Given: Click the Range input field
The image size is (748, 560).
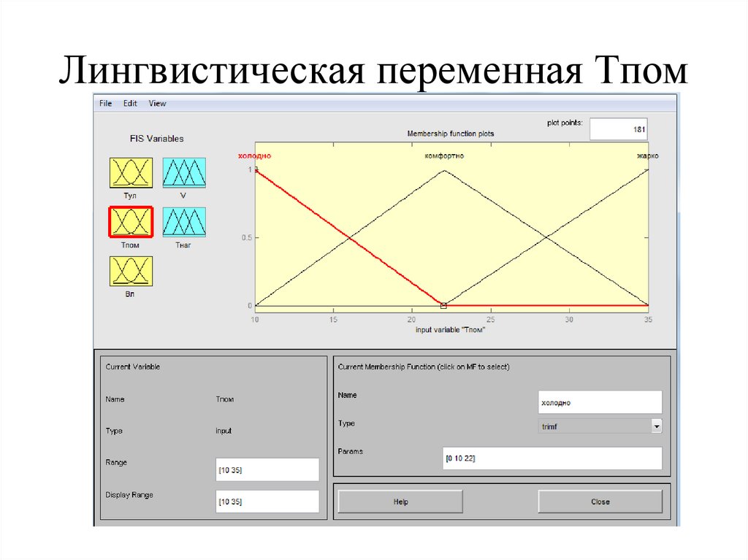Looking at the screenshot, I should (267, 469).
